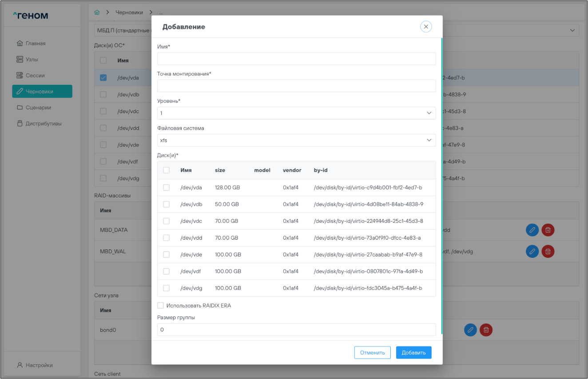Check the /dev/vdb disk checkbox in dialog
The image size is (588, 379).
tap(166, 204)
